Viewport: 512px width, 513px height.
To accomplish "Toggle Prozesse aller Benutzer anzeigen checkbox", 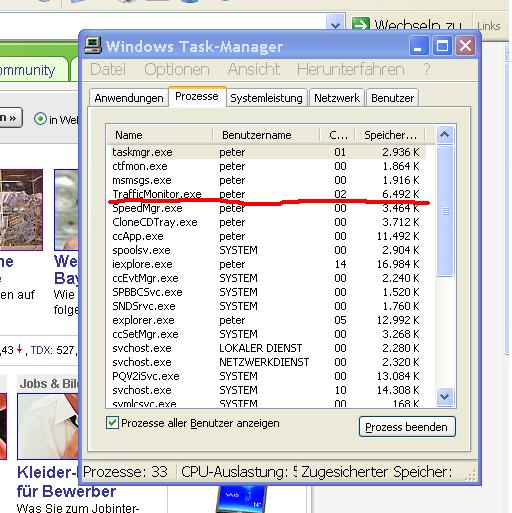I will [x=112, y=423].
